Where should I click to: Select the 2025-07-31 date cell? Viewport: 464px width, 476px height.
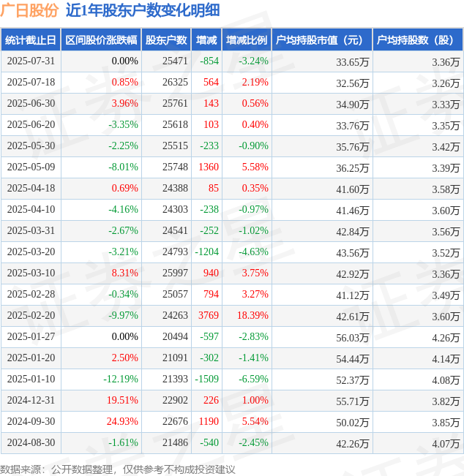(x=31, y=61)
